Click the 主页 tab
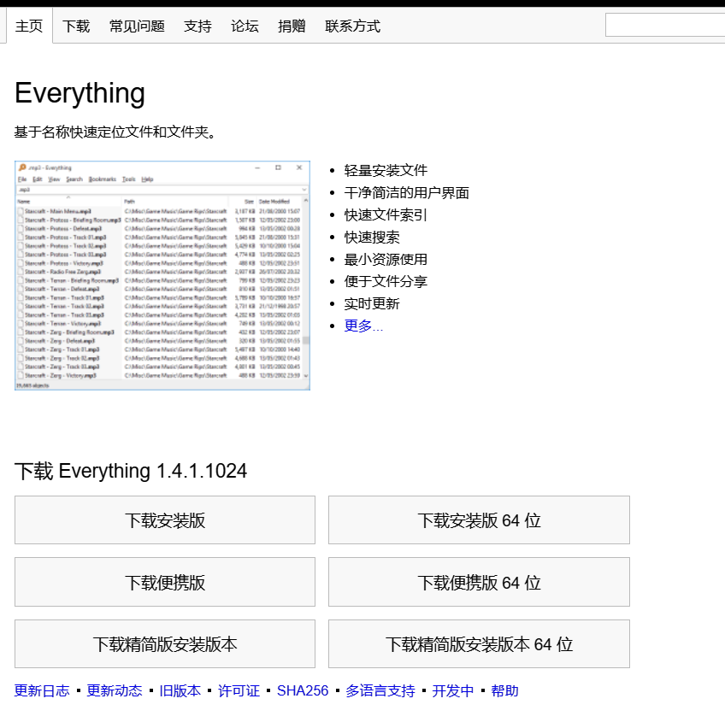The width and height of the screenshot is (725, 728). 29,26
